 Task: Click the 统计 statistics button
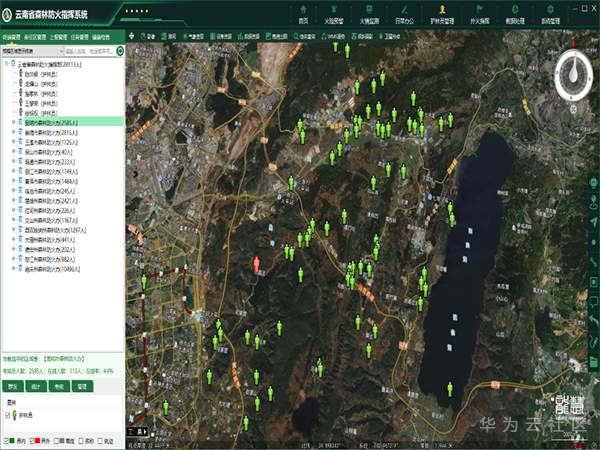tap(36, 385)
